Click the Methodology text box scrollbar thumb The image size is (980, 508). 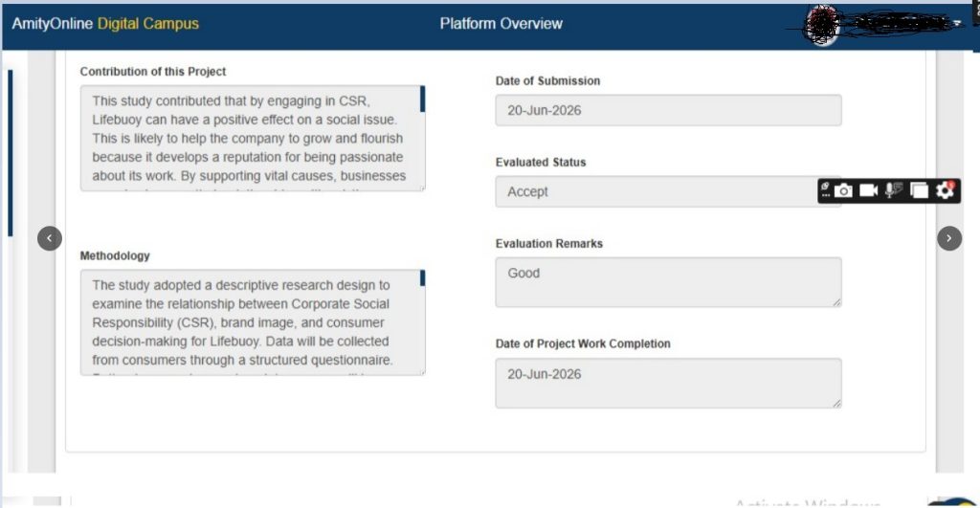[422, 278]
